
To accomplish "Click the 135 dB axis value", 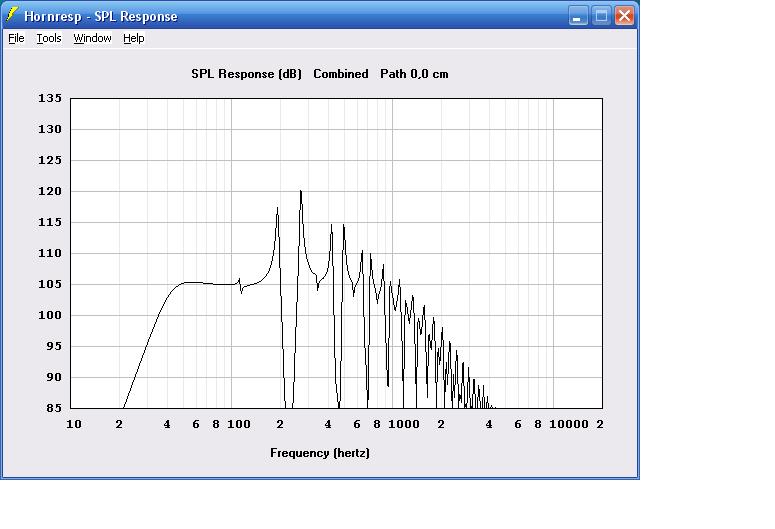I will pos(50,98).
